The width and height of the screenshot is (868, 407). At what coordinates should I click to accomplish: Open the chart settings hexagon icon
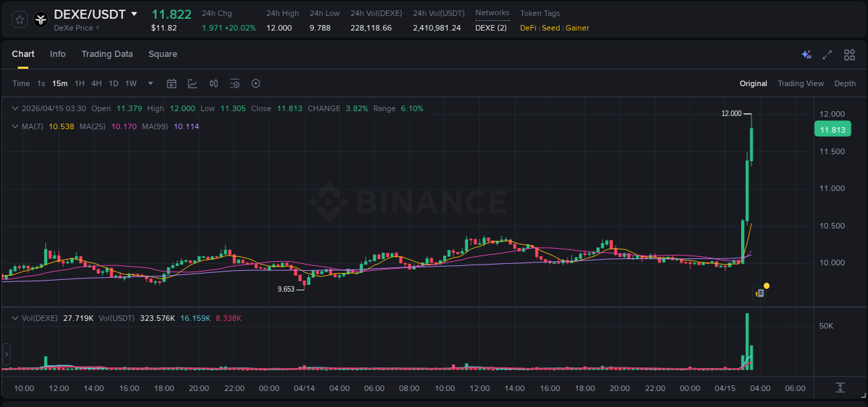click(256, 83)
